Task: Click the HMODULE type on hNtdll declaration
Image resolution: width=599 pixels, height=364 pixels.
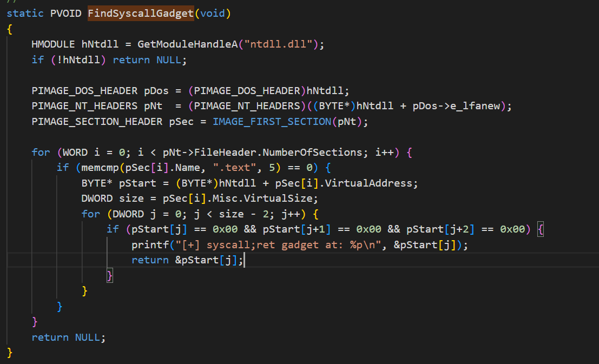Action: [x=53, y=44]
